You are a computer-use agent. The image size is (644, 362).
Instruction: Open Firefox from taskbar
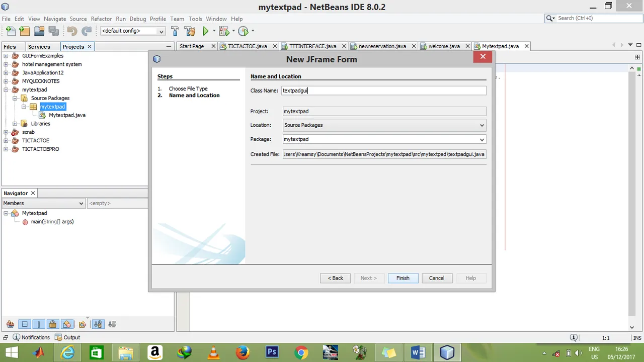(x=243, y=352)
